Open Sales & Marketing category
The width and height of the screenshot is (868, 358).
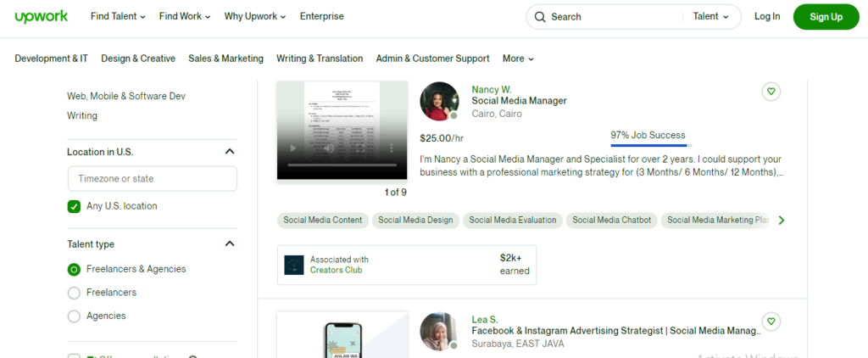pyautogui.click(x=225, y=59)
